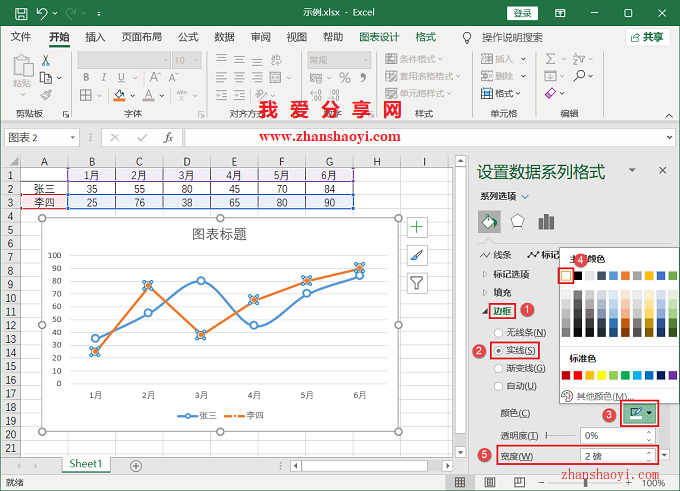
Task: Click the Insert Function fx icon
Action: 168,137
